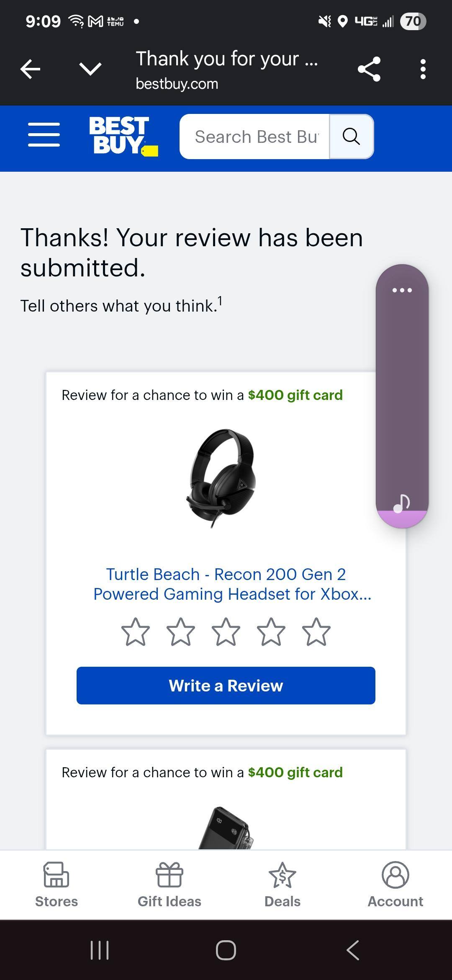Open the three-dot options on the floating widget
Viewport: 452px width, 980px height.
tap(401, 289)
